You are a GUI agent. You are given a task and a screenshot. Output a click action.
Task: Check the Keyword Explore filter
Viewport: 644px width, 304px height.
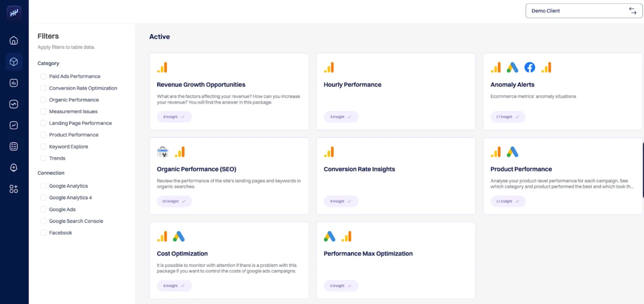(x=44, y=146)
